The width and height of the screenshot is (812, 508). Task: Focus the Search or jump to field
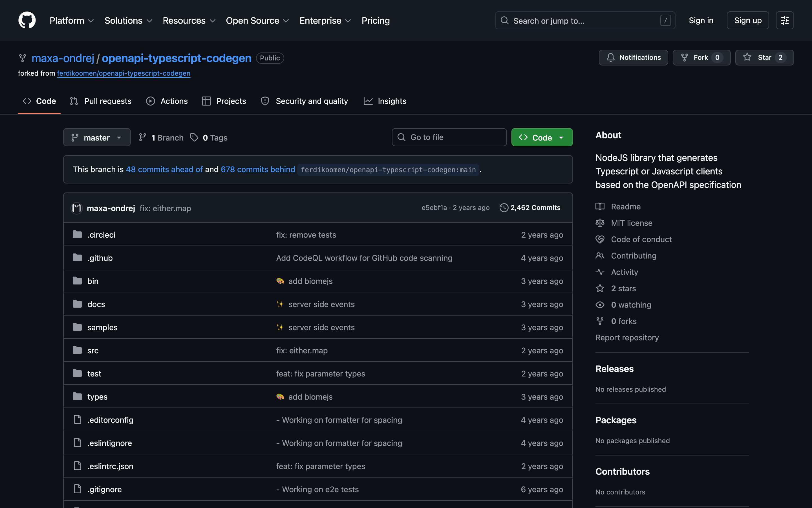tap(585, 21)
